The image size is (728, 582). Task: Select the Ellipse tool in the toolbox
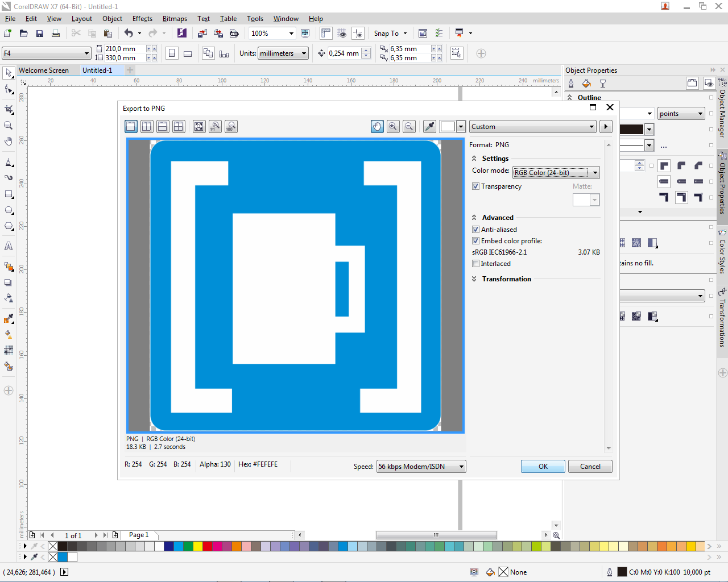click(x=9, y=210)
